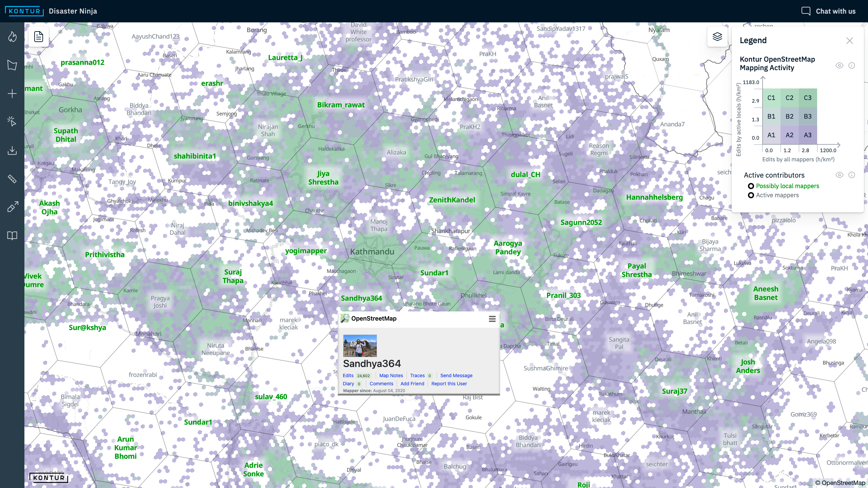Click mapper label prasanna012 on map

pos(82,63)
